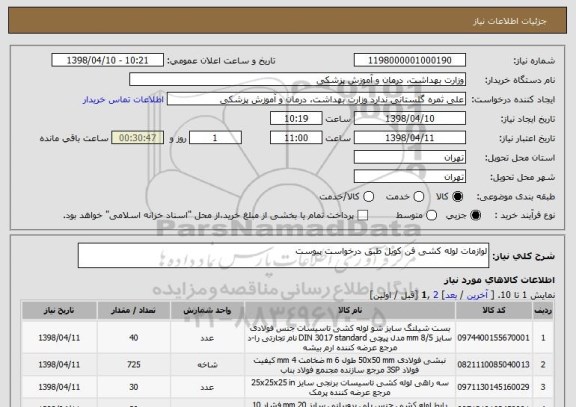This screenshot has height=407, width=576.
Task: Open the بعد (next) page link
Action: click(x=451, y=295)
